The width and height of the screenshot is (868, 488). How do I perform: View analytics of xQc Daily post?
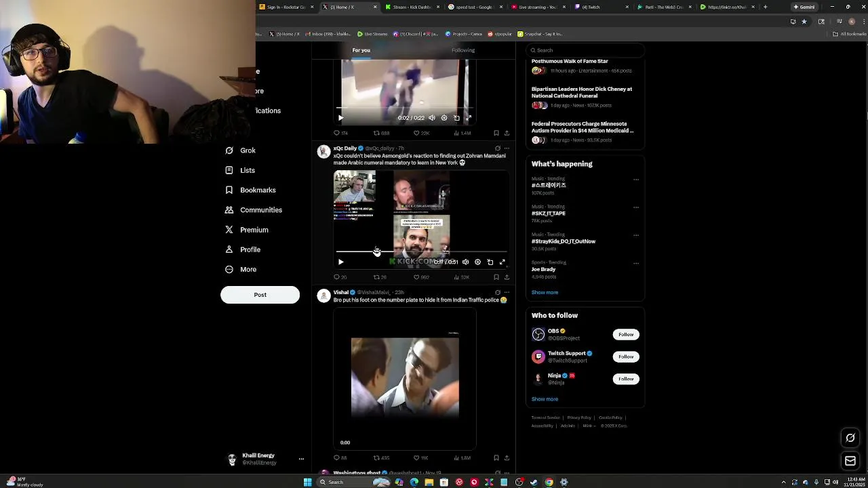(460, 277)
